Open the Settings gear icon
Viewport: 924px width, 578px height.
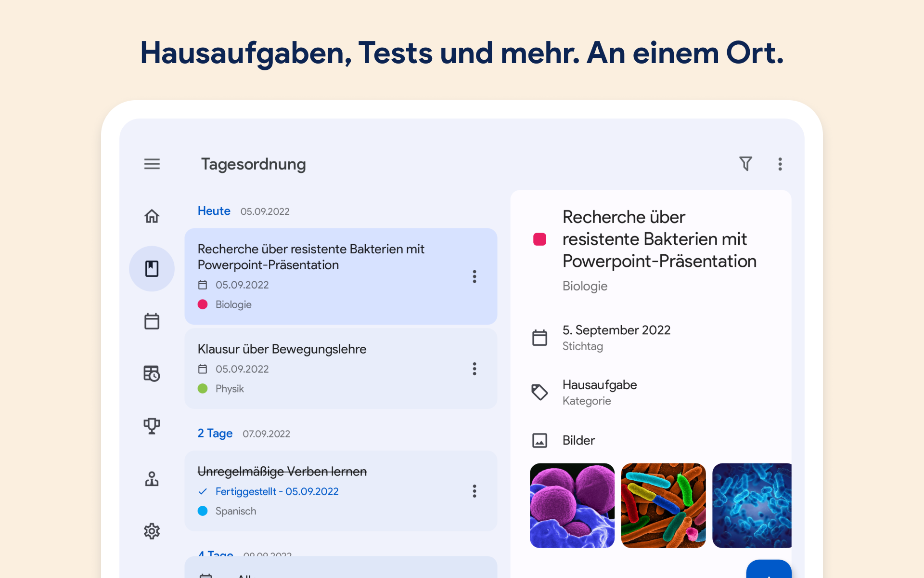152,531
